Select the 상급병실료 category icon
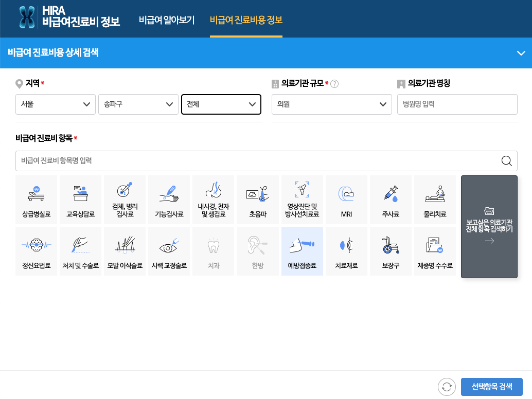The height and width of the screenshot is (399, 532). point(36,199)
